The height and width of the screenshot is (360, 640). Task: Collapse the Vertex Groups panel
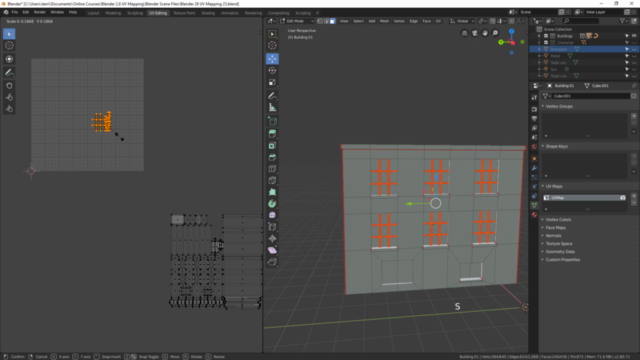tap(559, 106)
